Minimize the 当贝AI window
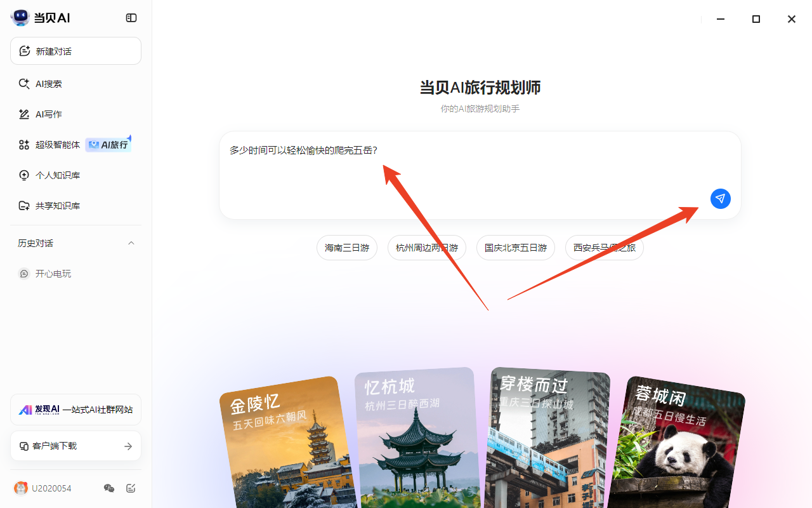 click(x=721, y=19)
